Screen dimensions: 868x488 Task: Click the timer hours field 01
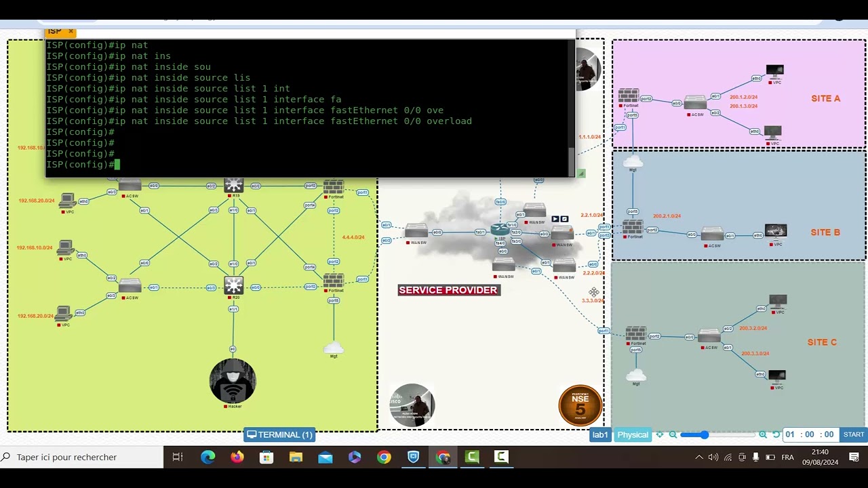click(791, 434)
